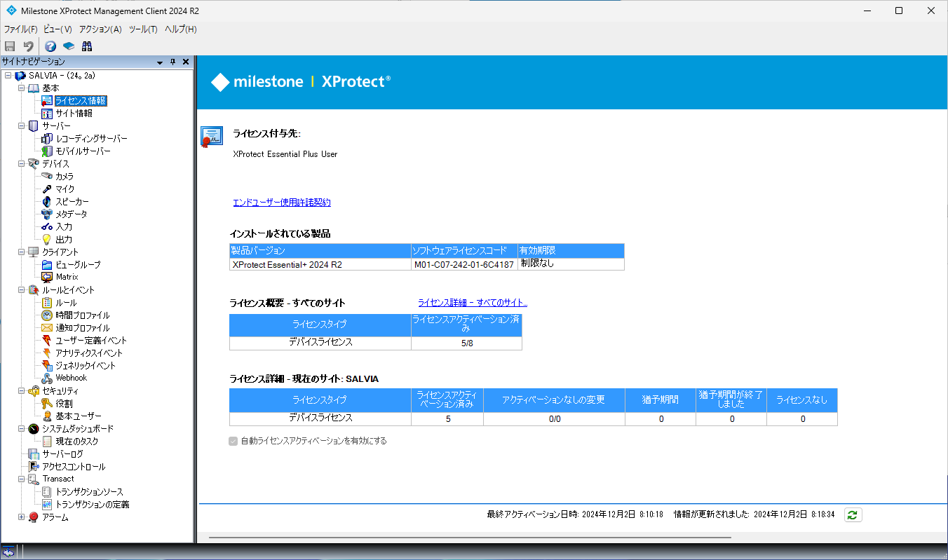Collapse the セキュリティ tree node

(22, 391)
